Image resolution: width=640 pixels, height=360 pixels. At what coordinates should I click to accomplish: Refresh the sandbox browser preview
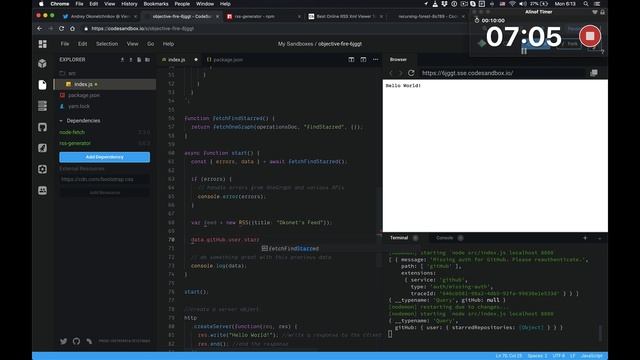pyautogui.click(x=411, y=73)
